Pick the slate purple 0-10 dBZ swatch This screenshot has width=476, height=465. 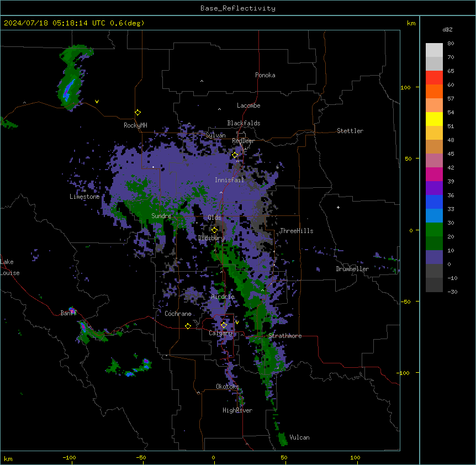[x=434, y=257]
